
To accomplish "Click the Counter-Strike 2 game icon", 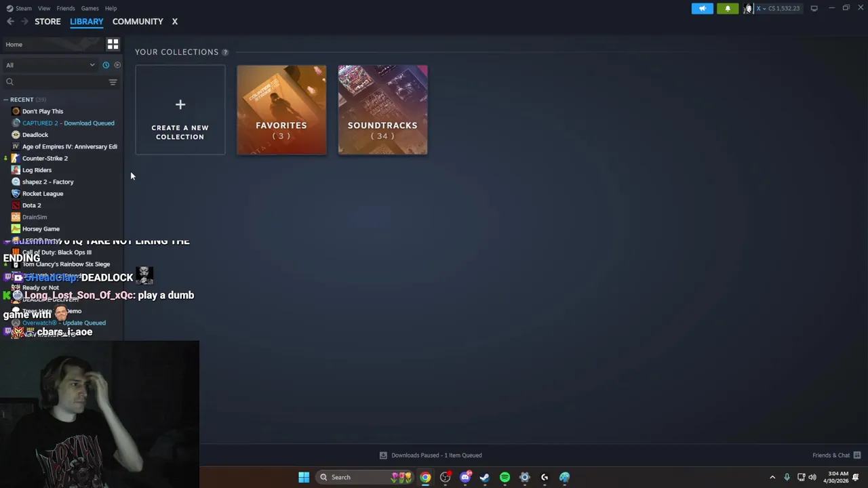I will pyautogui.click(x=16, y=159).
